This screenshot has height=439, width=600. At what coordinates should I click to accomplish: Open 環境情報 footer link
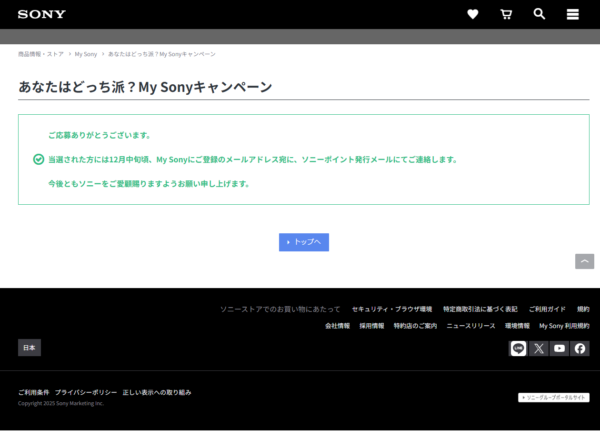517,326
